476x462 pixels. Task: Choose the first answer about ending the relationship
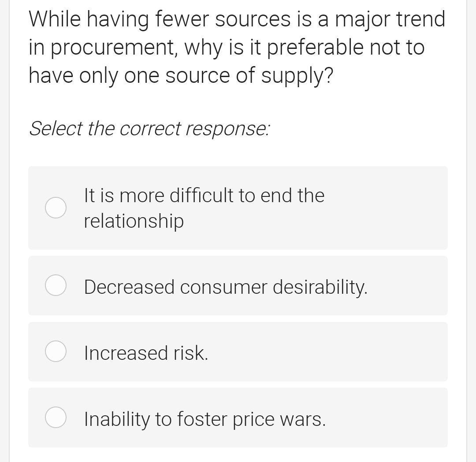[238, 207]
